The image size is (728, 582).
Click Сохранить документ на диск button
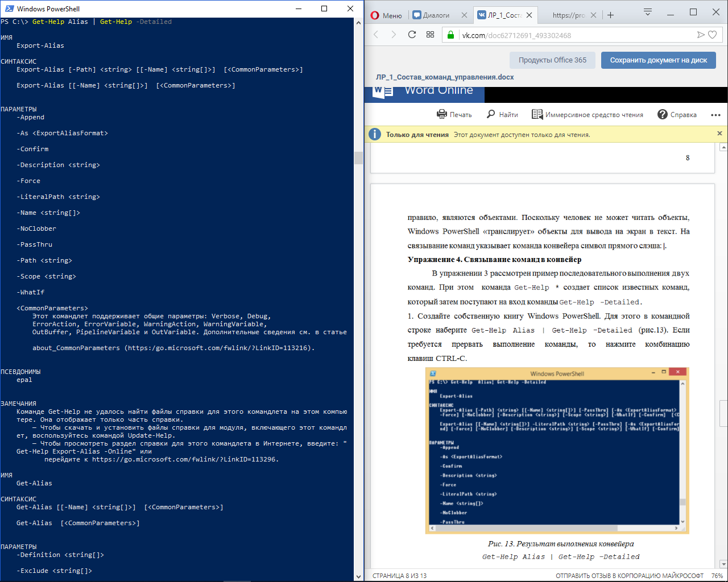(659, 60)
